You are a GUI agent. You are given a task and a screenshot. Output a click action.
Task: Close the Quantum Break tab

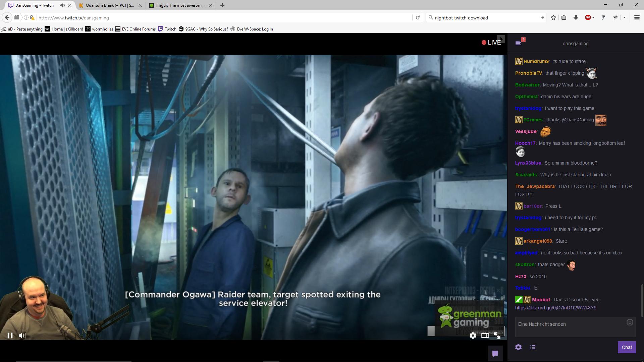(x=140, y=5)
